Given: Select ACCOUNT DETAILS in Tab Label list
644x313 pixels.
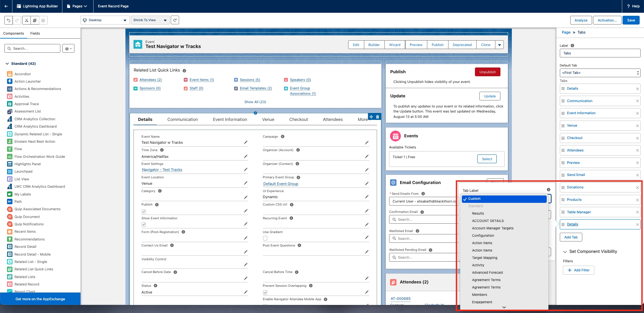Looking at the screenshot, I should (x=488, y=221).
